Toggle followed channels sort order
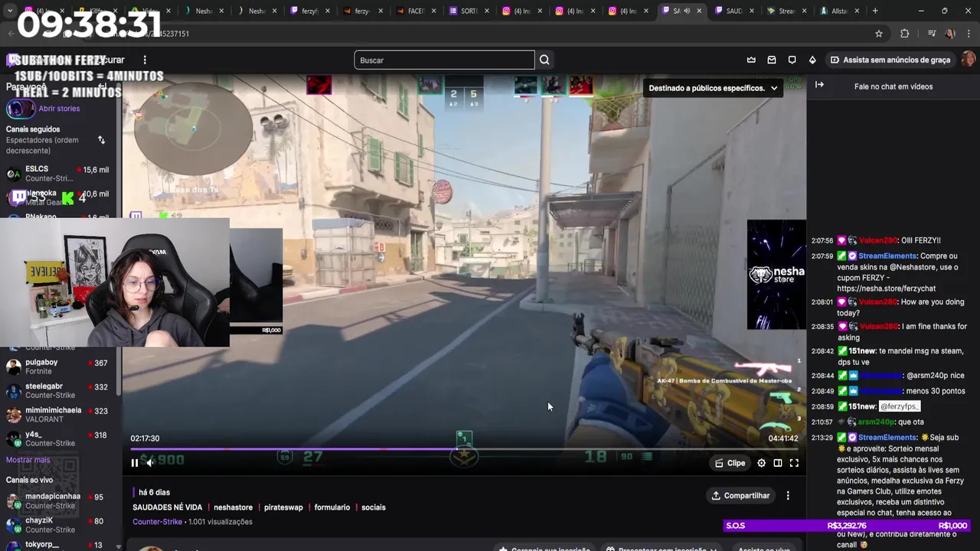 (101, 140)
